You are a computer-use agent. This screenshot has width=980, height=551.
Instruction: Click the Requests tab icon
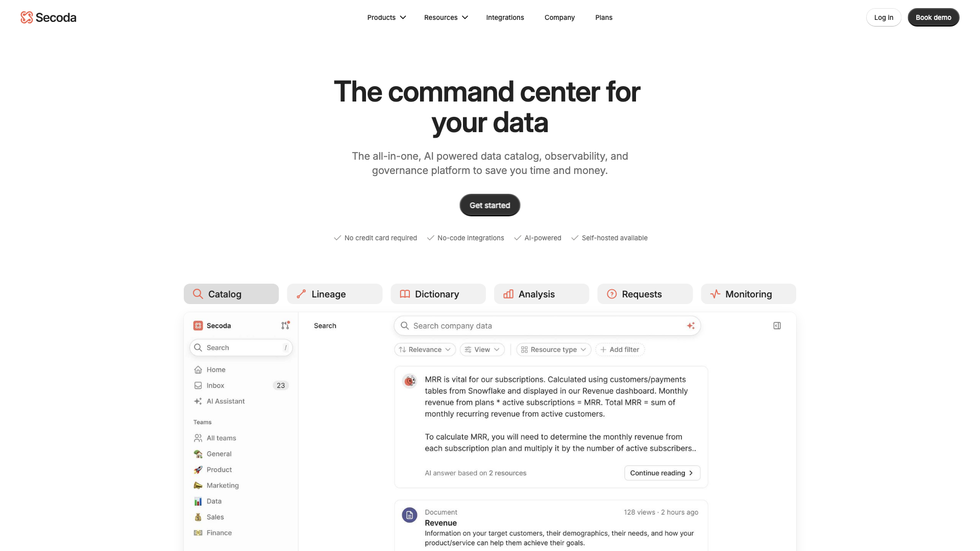tap(611, 294)
